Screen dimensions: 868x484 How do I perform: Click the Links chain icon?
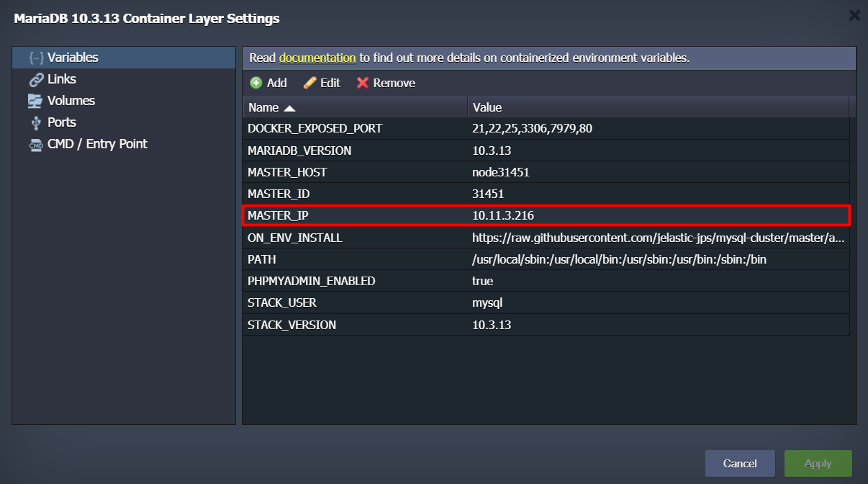(x=36, y=79)
